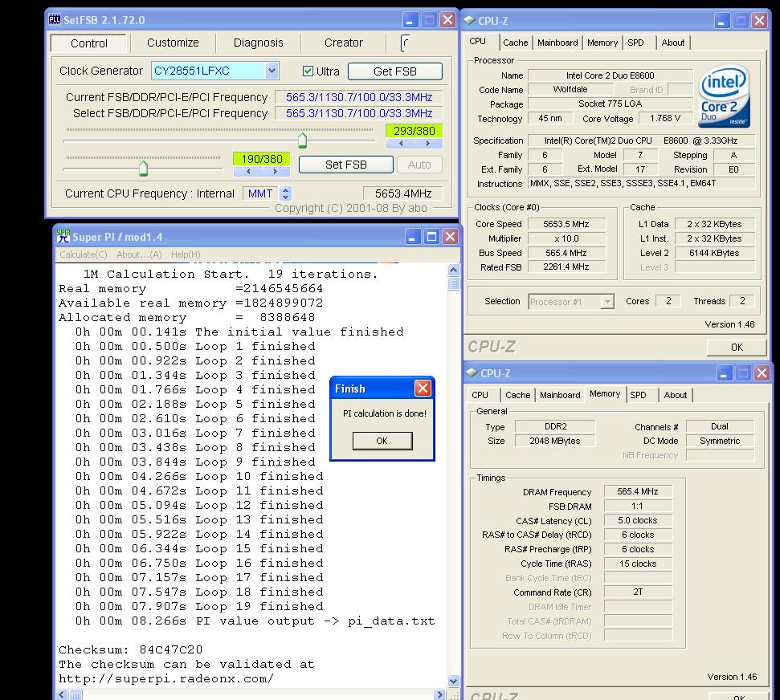The width and height of the screenshot is (780, 700).
Task: Maximize the Super PI window
Action: click(431, 237)
